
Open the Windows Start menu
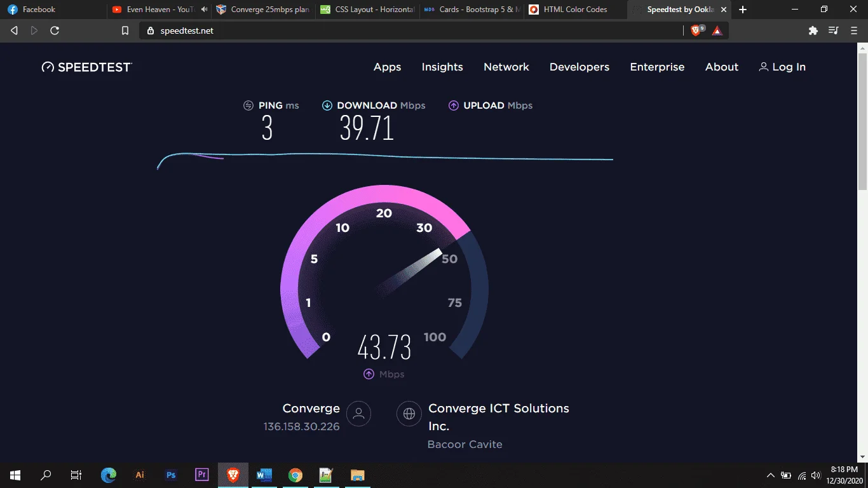pyautogui.click(x=15, y=475)
